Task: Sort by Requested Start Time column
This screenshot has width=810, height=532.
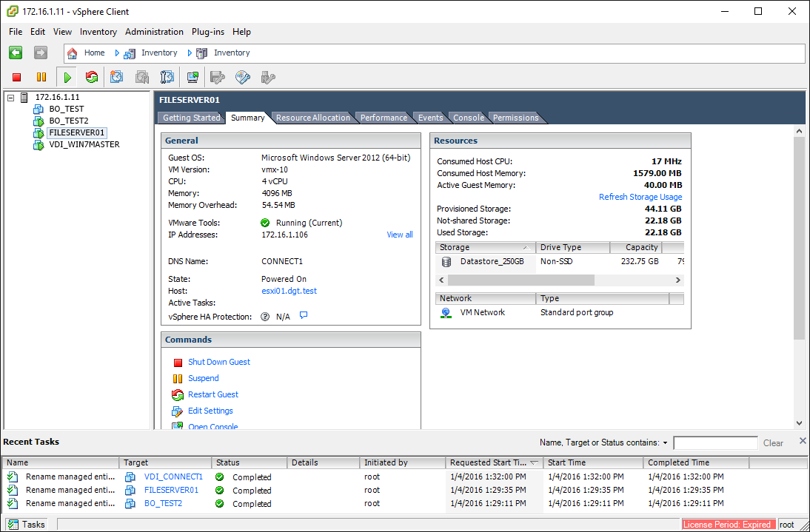Action: 494,462
